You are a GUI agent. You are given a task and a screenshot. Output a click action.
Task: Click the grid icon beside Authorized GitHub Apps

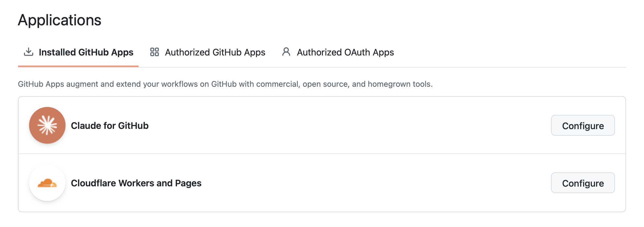click(x=154, y=52)
